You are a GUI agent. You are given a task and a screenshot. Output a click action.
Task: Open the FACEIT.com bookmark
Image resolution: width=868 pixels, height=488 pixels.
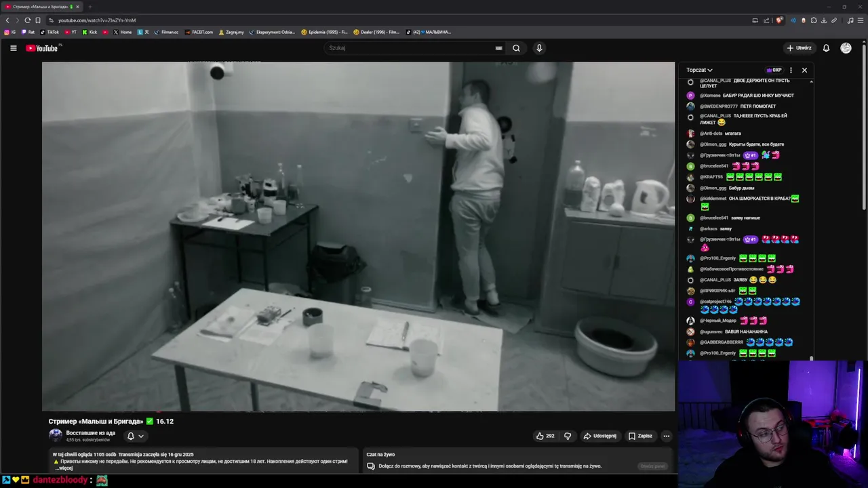pyautogui.click(x=199, y=32)
